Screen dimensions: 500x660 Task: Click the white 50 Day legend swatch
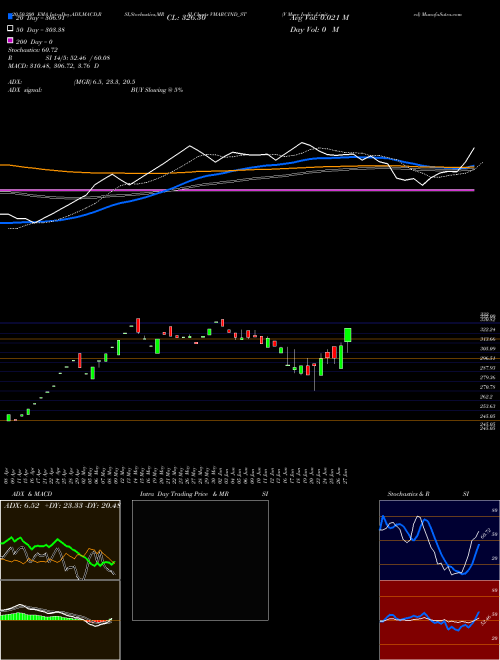tap(10, 29)
